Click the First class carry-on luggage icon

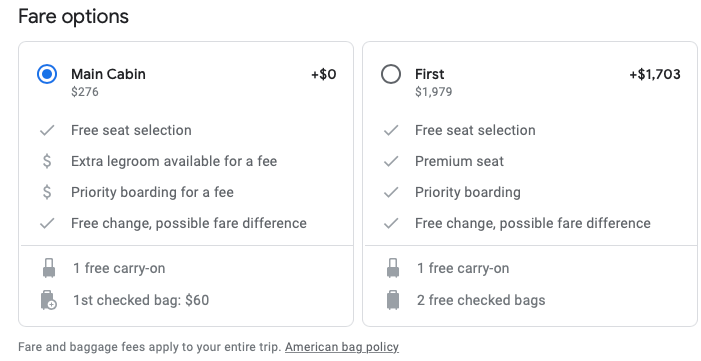[393, 268]
